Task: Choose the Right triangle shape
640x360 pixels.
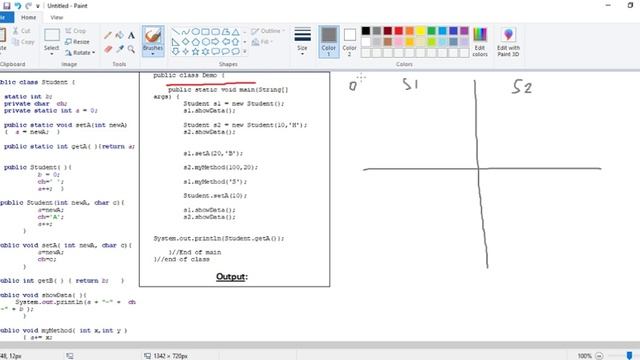Action: 176,42
